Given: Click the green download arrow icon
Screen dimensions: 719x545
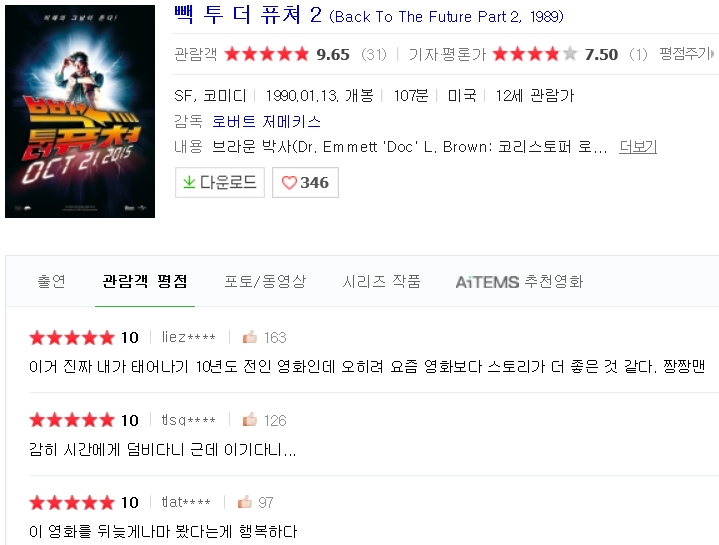Looking at the screenshot, I should tap(188, 183).
